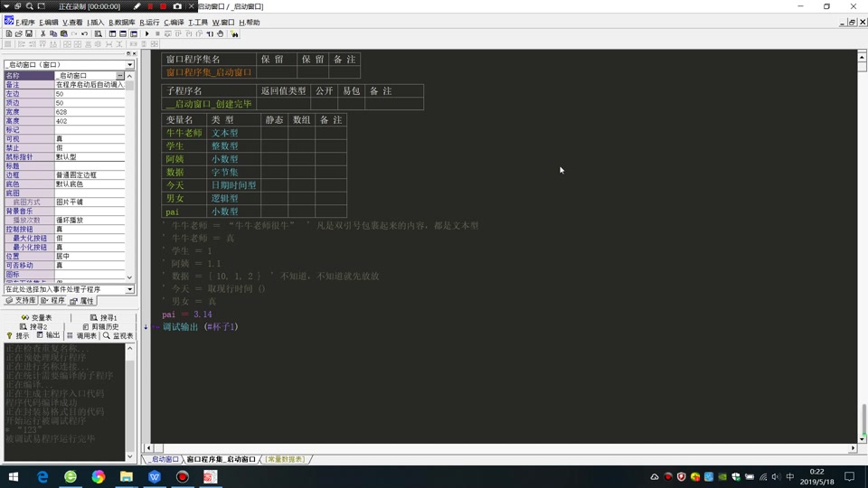Click the red stop recording button
The width and height of the screenshot is (868, 488).
(x=164, y=6)
